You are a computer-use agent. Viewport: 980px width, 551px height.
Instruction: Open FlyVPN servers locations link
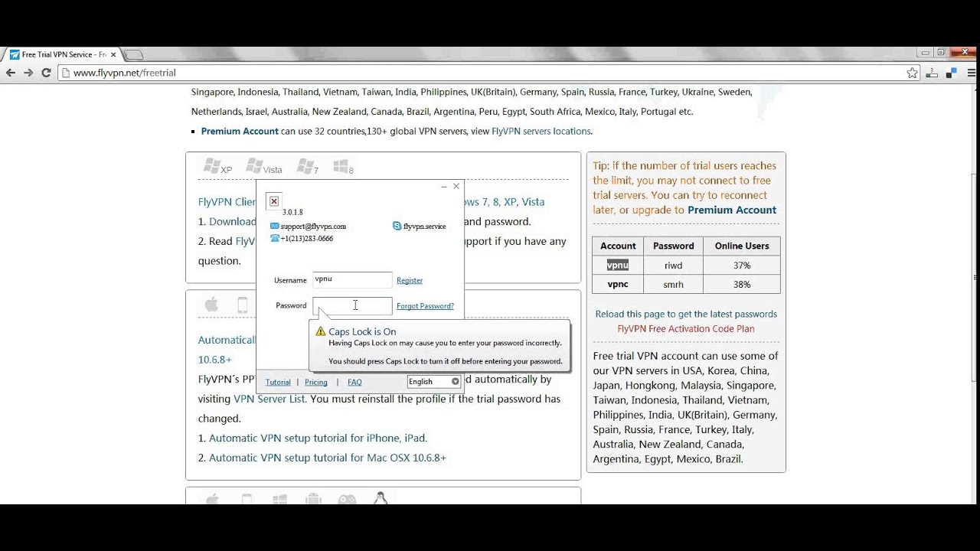[541, 131]
